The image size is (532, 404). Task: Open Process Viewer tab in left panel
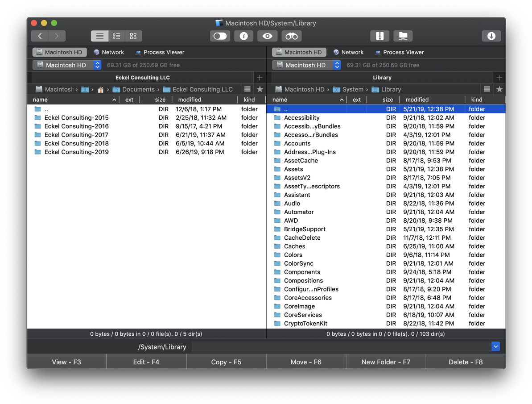tap(160, 52)
